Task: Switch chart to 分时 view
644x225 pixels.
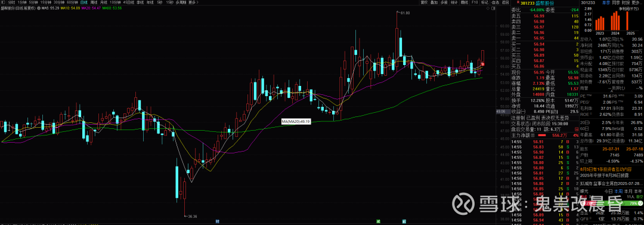Action: [11, 2]
